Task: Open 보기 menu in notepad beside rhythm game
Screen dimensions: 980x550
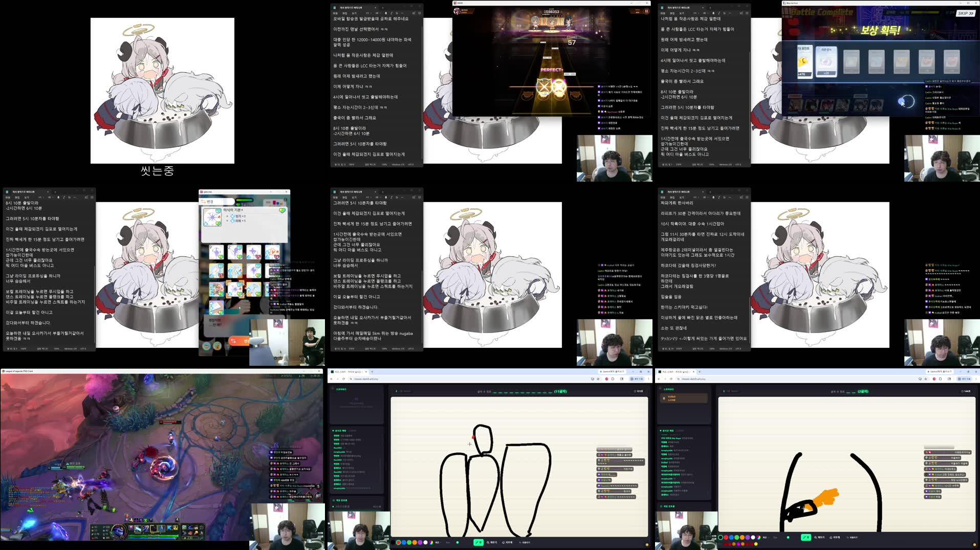Action: (x=354, y=13)
